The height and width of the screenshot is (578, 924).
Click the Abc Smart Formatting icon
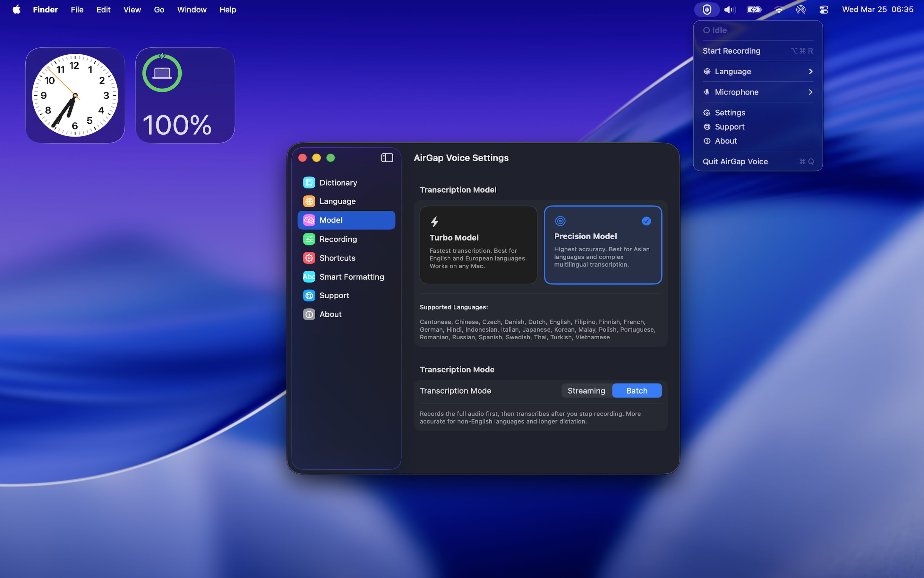(x=309, y=277)
